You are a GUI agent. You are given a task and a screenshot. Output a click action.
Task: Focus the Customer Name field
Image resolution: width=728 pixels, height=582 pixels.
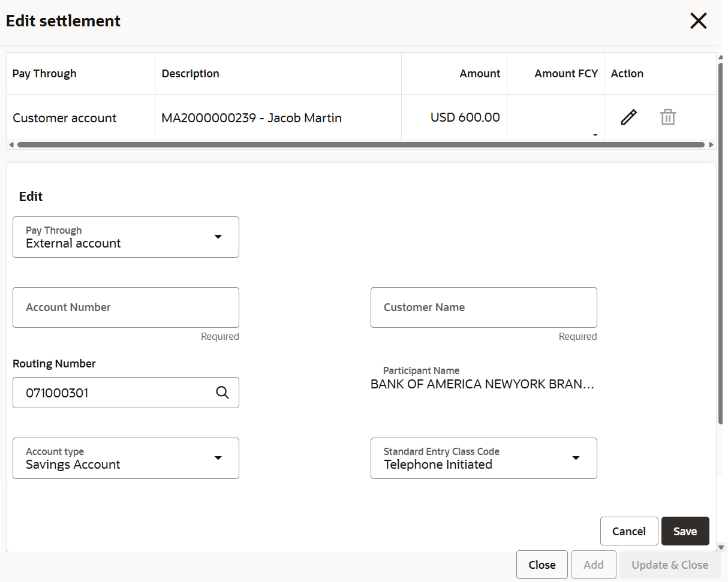tap(484, 307)
